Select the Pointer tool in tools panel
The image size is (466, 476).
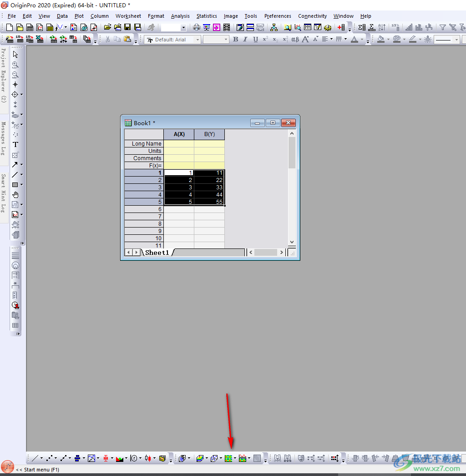coord(15,54)
